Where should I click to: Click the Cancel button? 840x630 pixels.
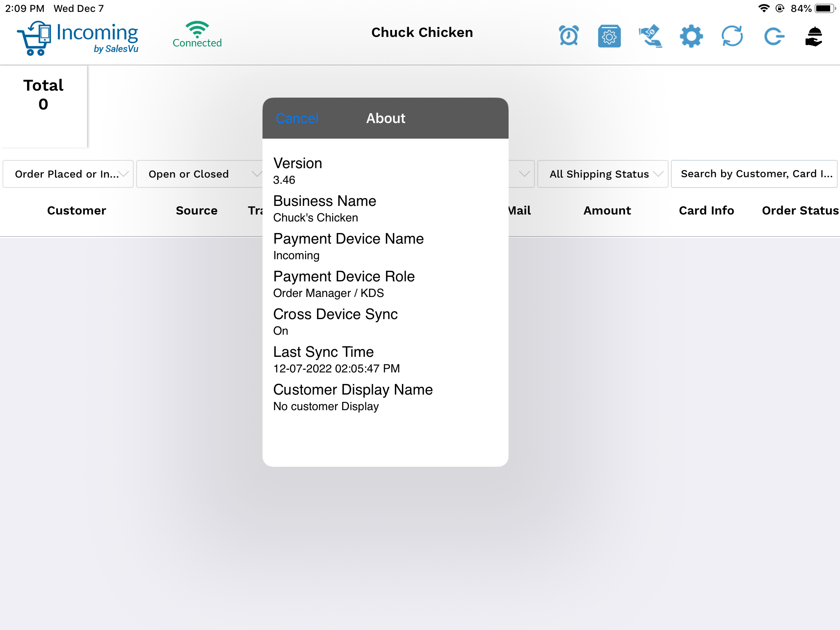pyautogui.click(x=296, y=119)
